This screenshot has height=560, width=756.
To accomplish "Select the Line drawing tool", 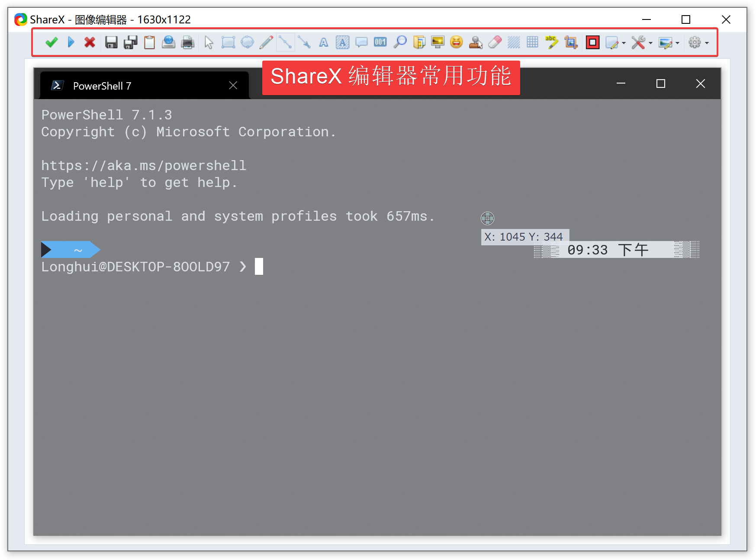I will click(x=285, y=42).
